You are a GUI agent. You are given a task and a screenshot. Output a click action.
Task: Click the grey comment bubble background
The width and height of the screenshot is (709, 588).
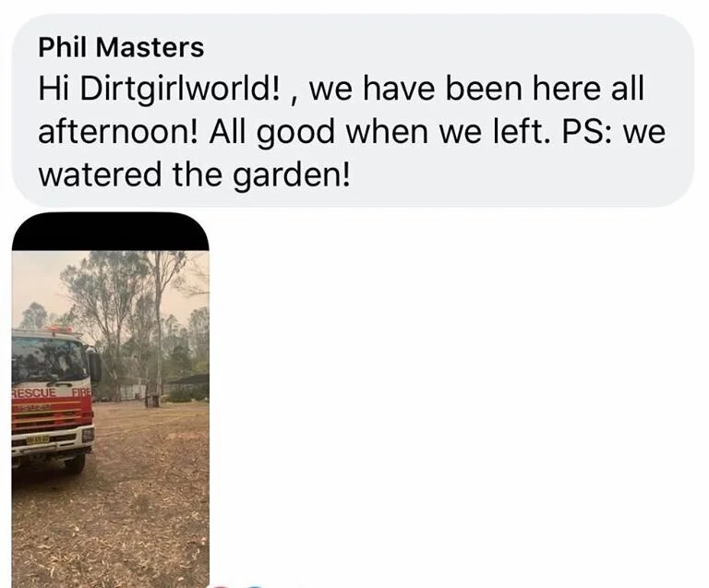[x=353, y=110]
